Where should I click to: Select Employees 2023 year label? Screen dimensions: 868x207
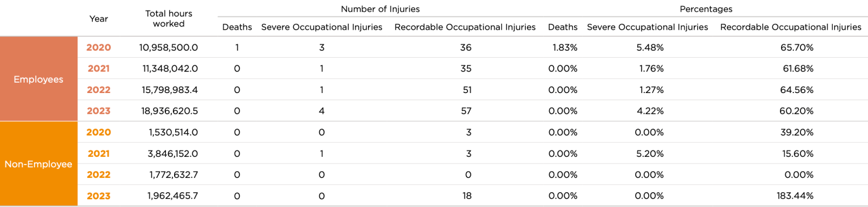pyautogui.click(x=98, y=111)
